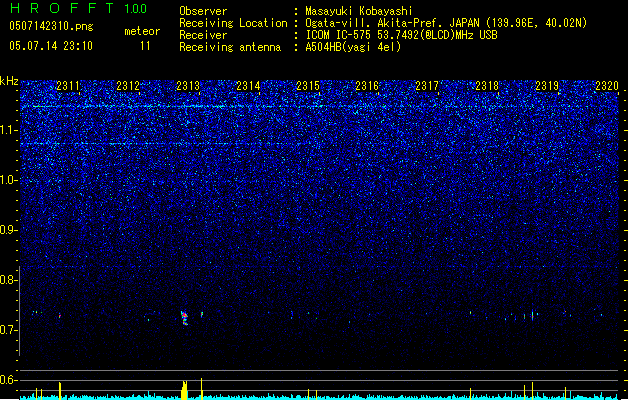Screen dimensions: 629x400
Task: Click the date stamp 05.07.14 23:10
Action: 51,46
